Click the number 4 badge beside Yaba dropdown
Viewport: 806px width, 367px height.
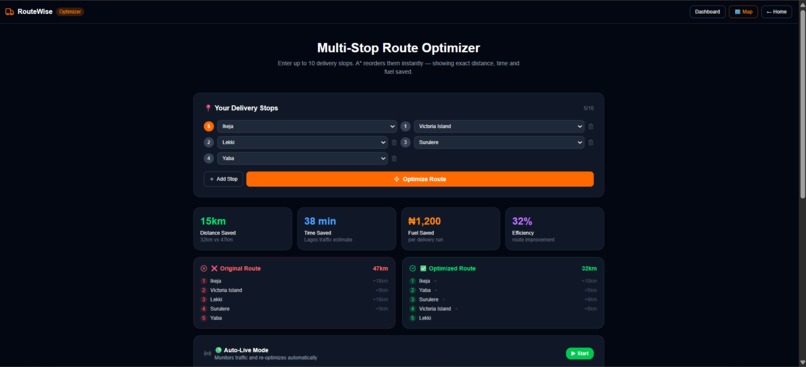point(209,158)
